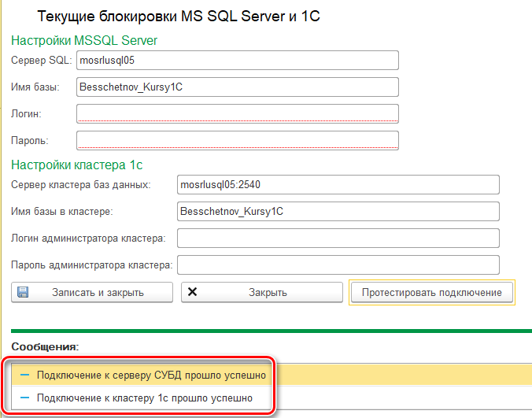Click the Имя базы в кластере field

[338, 212]
